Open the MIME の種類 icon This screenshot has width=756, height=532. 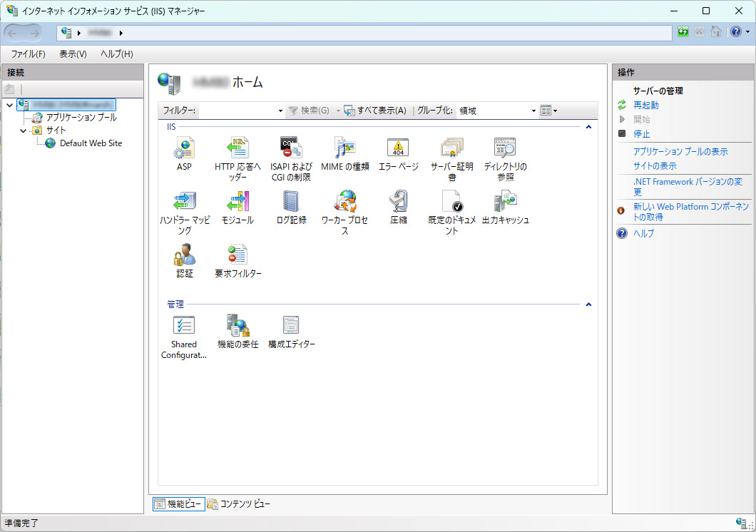(344, 148)
